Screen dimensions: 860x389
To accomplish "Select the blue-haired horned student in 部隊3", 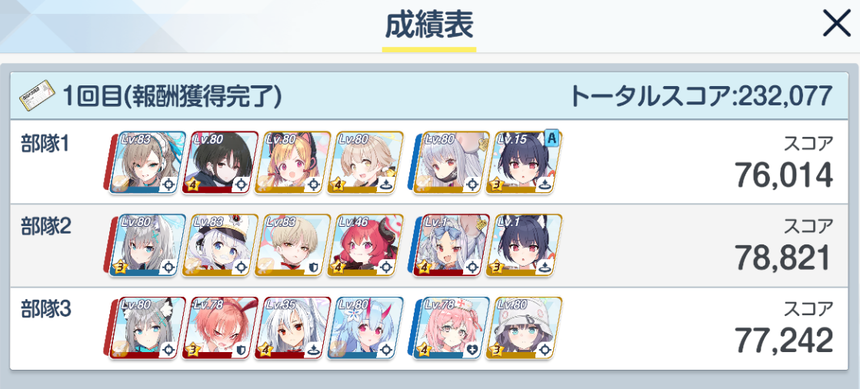I will [x=365, y=328].
